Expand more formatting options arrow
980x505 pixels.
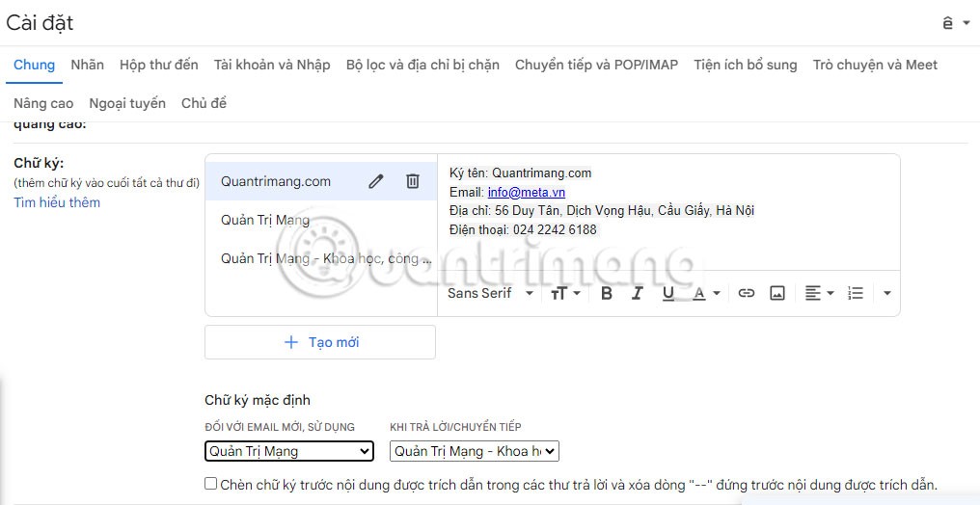886,293
